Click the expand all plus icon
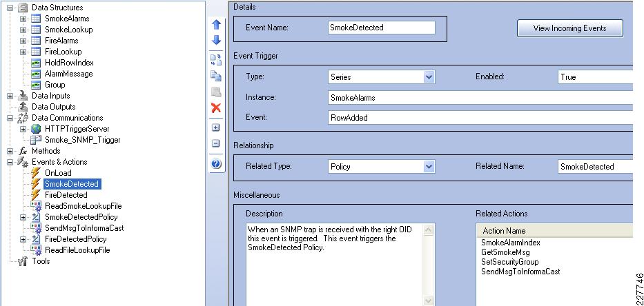Image resolution: width=644 pixels, height=306 pixels. pyautogui.click(x=216, y=127)
